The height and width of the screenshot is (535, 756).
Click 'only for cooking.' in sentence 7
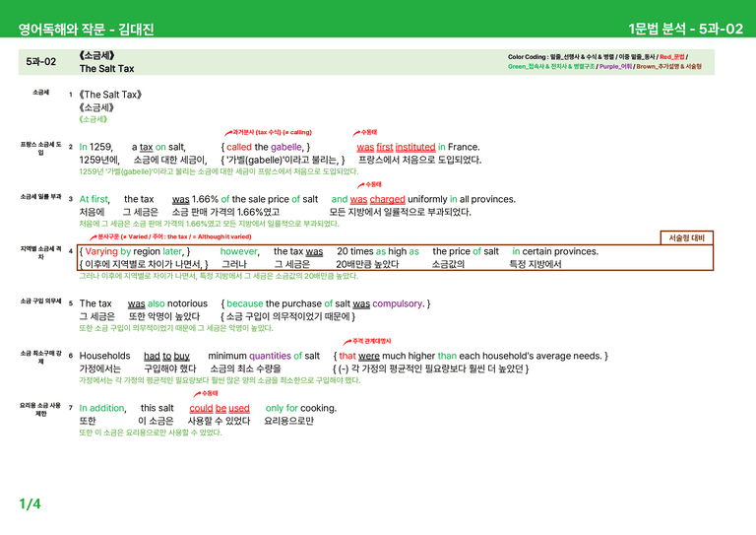point(301,408)
